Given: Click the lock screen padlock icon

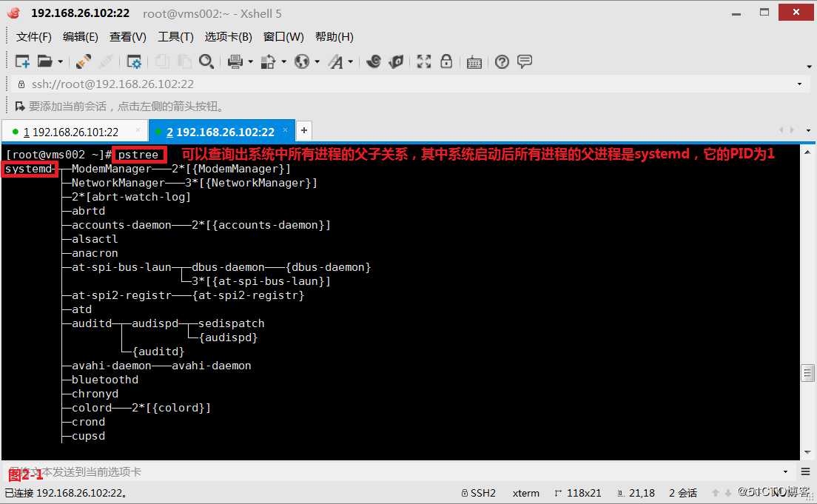Looking at the screenshot, I should (x=446, y=61).
